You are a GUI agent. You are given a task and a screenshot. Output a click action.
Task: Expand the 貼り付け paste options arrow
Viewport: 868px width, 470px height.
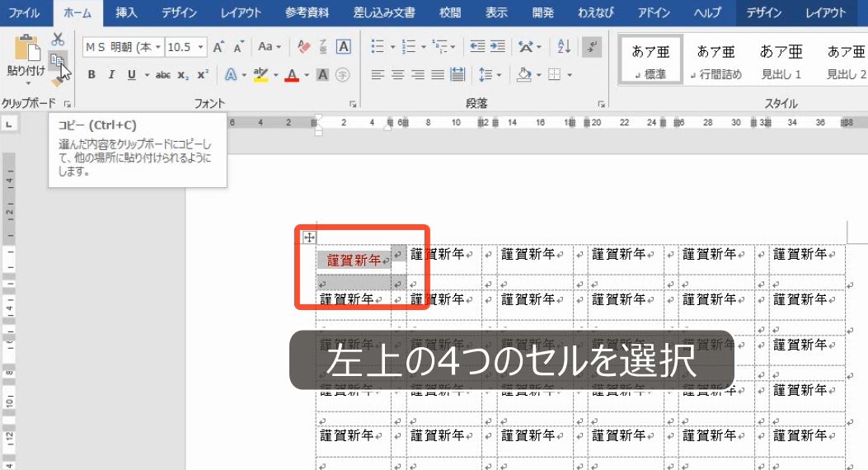[26, 83]
